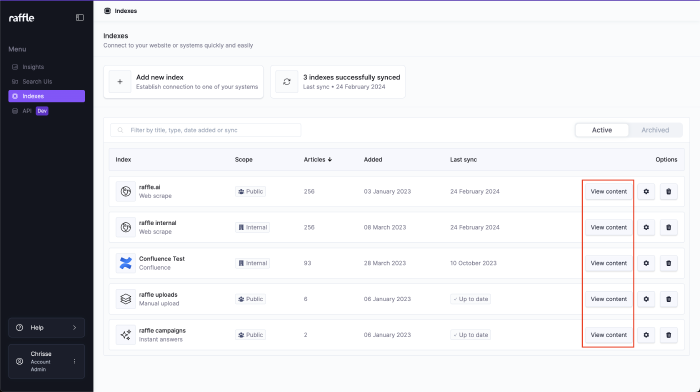Switch to the Archived tab
The height and width of the screenshot is (392, 700).
coord(655,130)
